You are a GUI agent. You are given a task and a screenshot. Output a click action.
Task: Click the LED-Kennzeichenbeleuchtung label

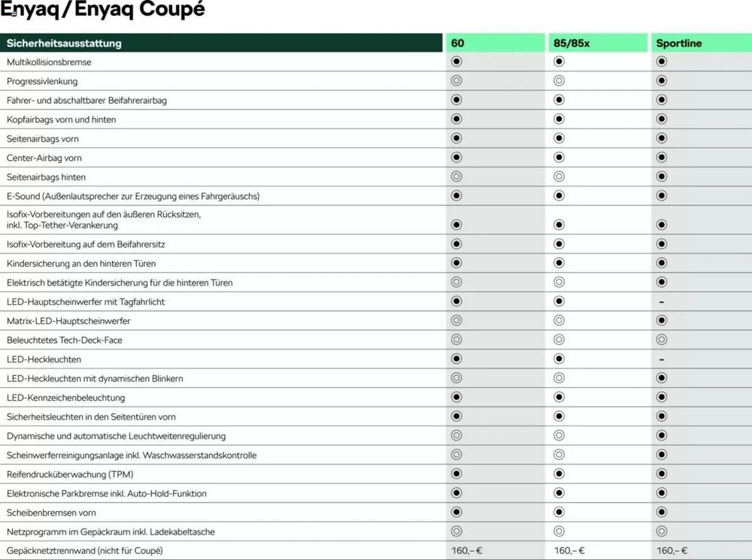coord(65,398)
